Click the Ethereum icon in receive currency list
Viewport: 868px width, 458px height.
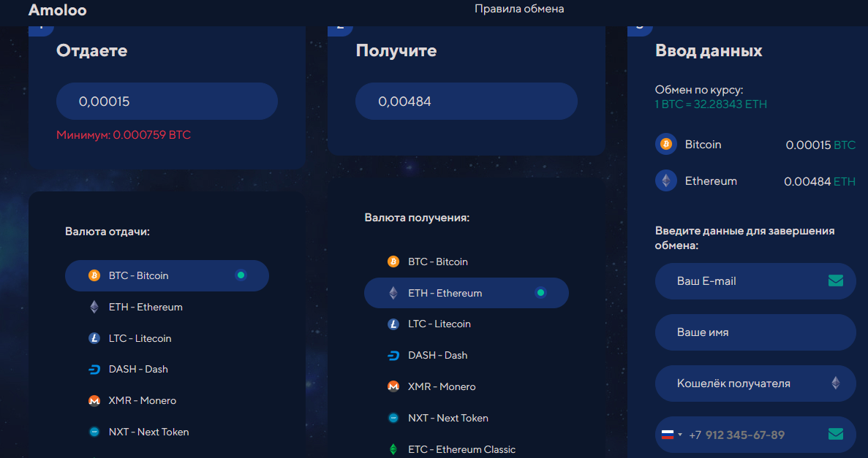[x=393, y=293]
